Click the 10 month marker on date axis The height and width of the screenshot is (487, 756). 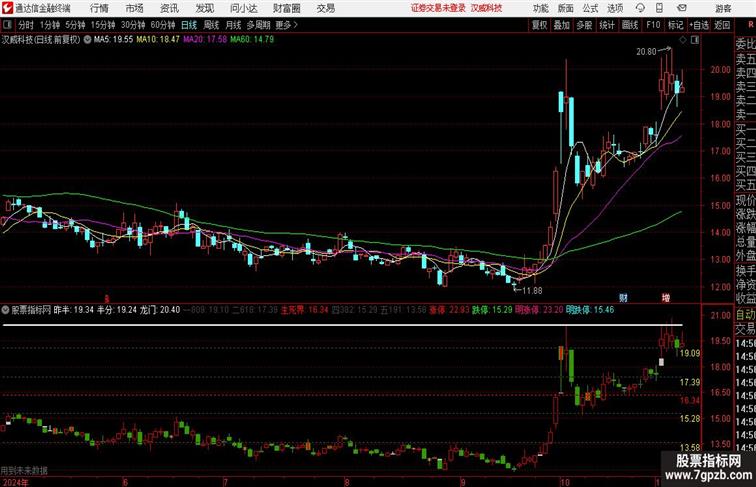click(565, 482)
